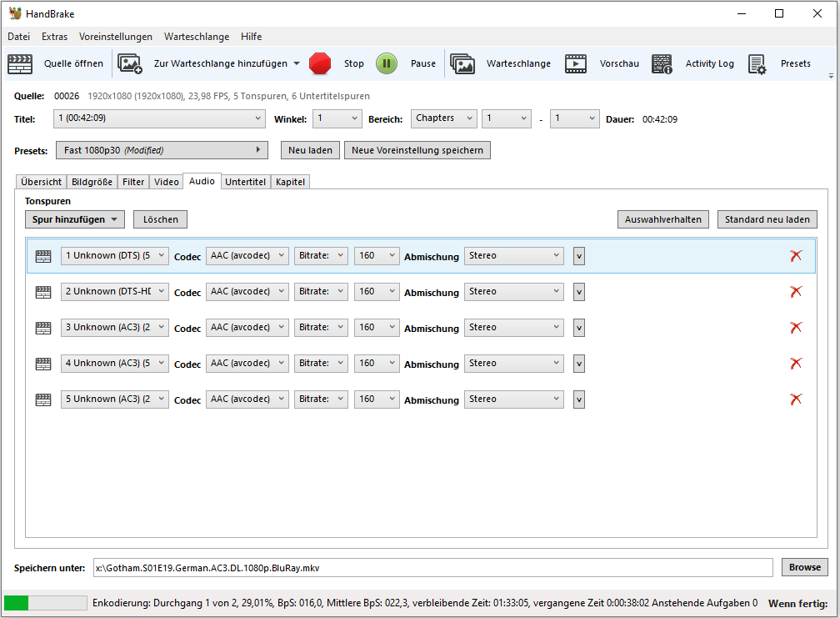Screen dimensions: 840x618
Task: Click the toolbar overflow arrow at right
Action: (x=831, y=76)
